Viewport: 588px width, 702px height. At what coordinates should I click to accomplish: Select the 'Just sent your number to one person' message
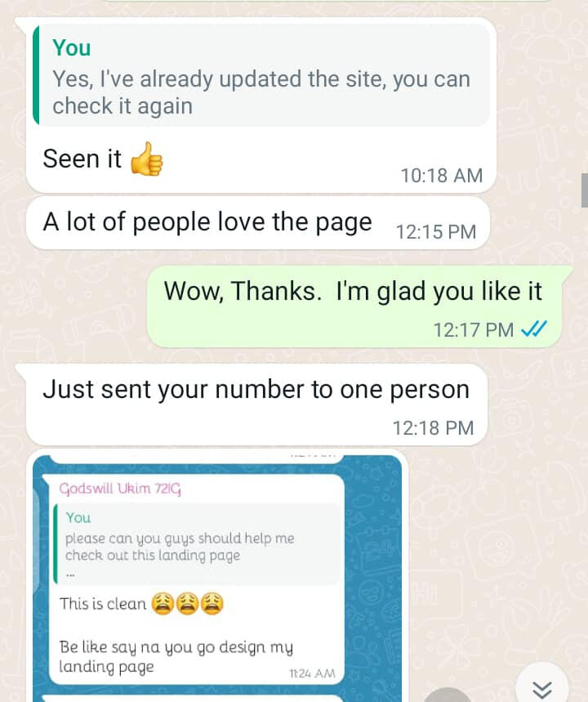click(257, 405)
